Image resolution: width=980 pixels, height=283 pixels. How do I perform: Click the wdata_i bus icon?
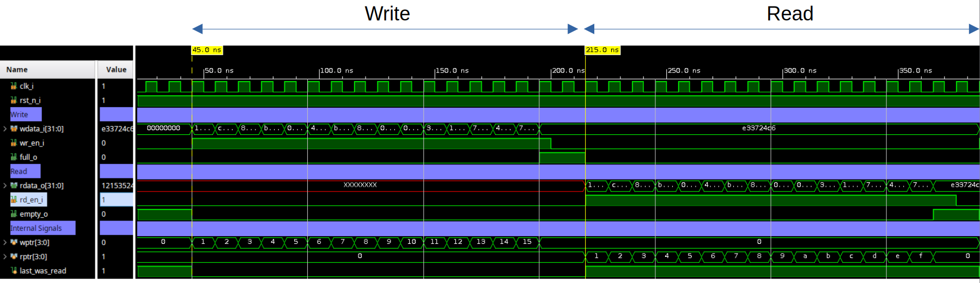click(14, 128)
